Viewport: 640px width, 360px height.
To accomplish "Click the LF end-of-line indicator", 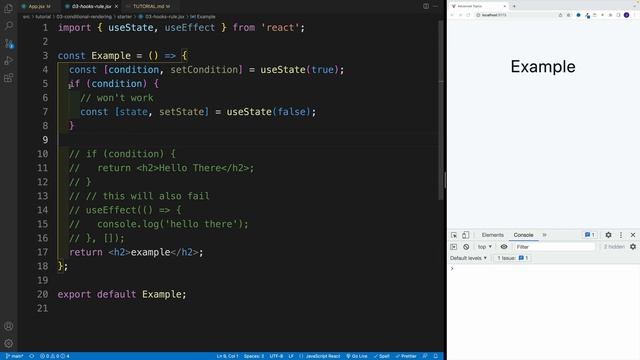I will point(291,356).
